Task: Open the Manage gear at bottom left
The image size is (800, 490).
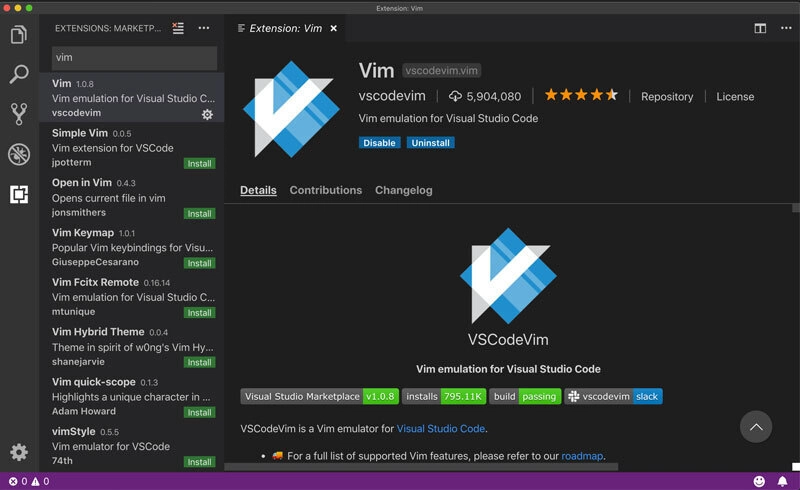Action: [18, 453]
